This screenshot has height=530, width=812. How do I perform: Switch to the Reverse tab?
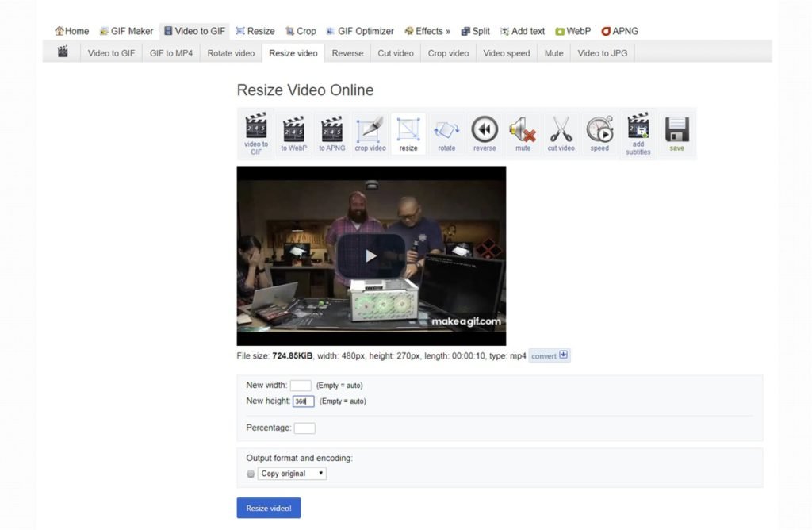347,53
